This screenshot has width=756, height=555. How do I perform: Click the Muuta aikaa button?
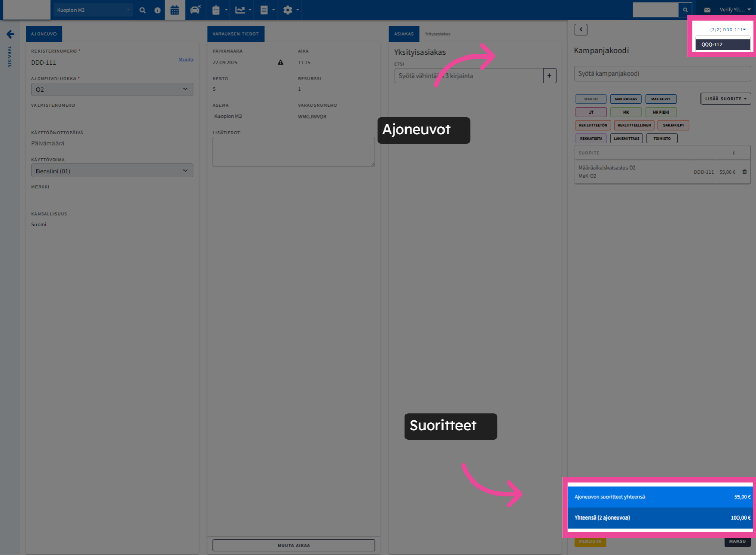click(x=293, y=545)
